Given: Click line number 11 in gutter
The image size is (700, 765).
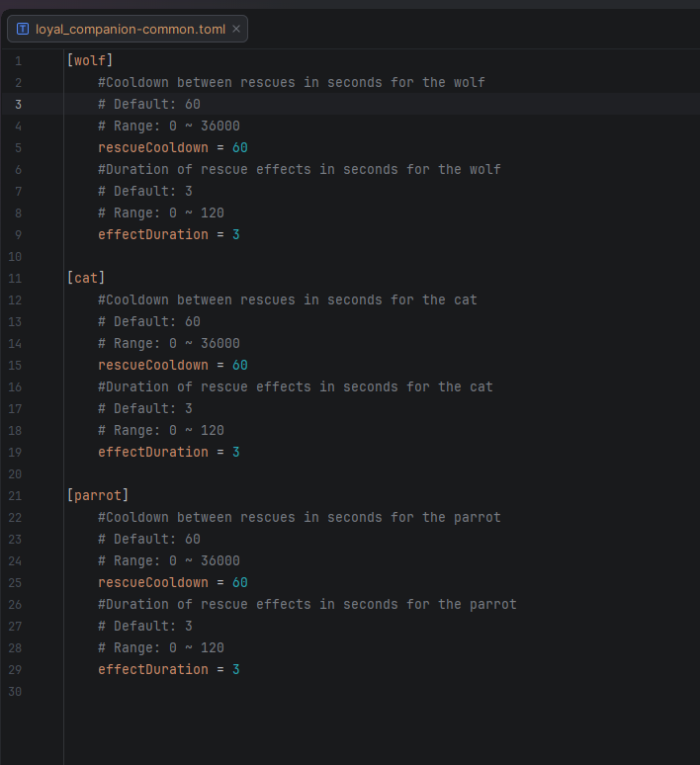Looking at the screenshot, I should [15, 279].
